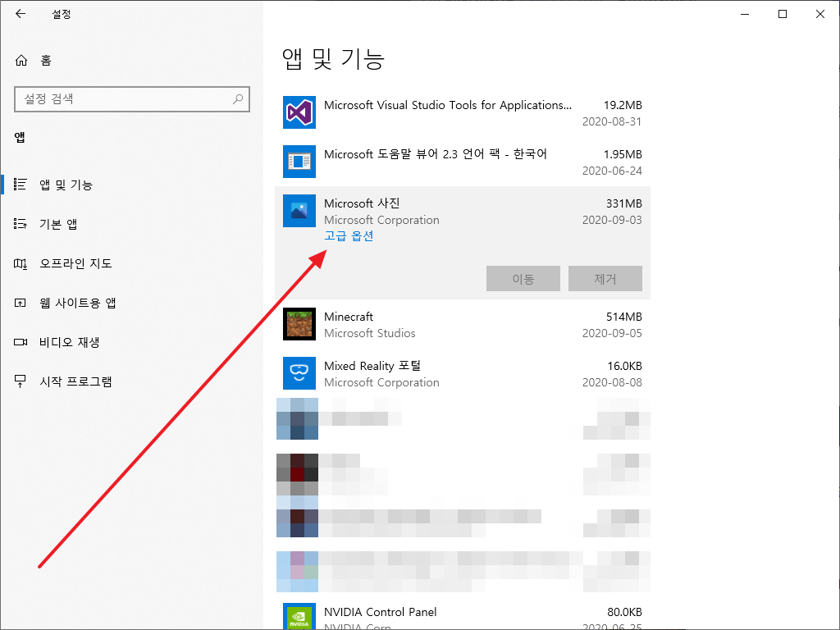Click the 기본 앱 list icon

tap(20, 224)
